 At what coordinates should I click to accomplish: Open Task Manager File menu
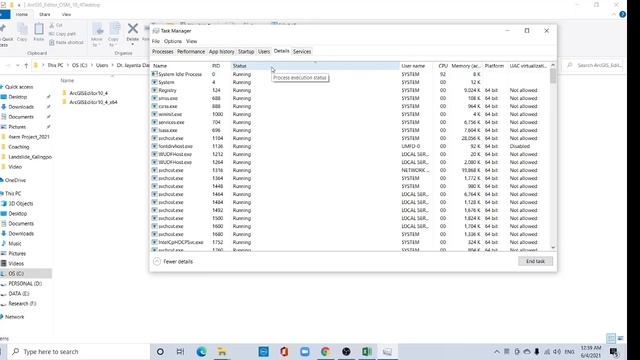156,41
